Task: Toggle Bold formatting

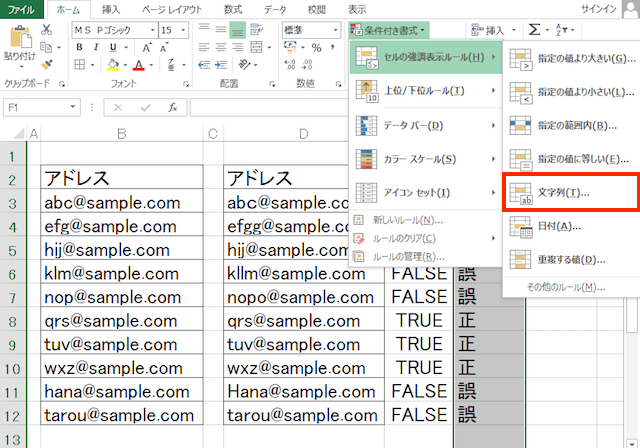Action: click(79, 47)
